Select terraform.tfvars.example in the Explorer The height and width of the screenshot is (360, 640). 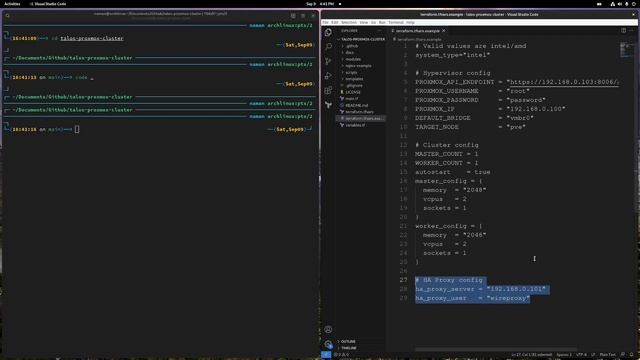361,118
